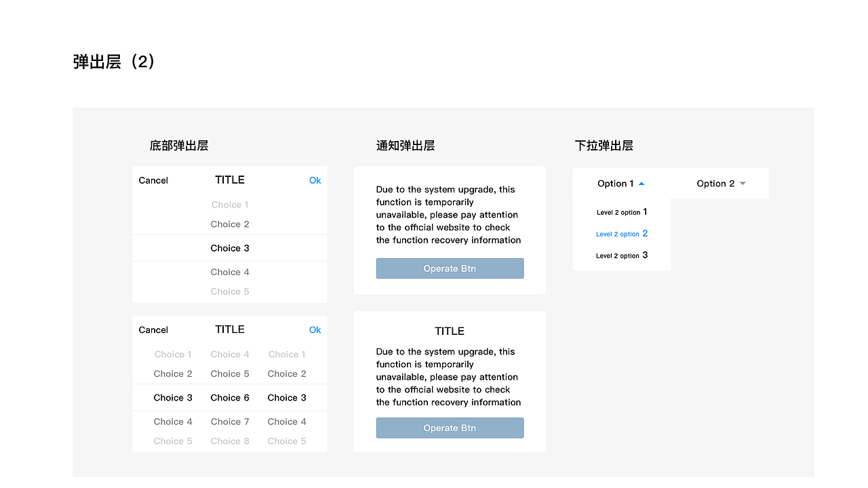868x488 pixels.
Task: Pick Choice 5 in three-column picker's middle column
Action: tap(230, 374)
